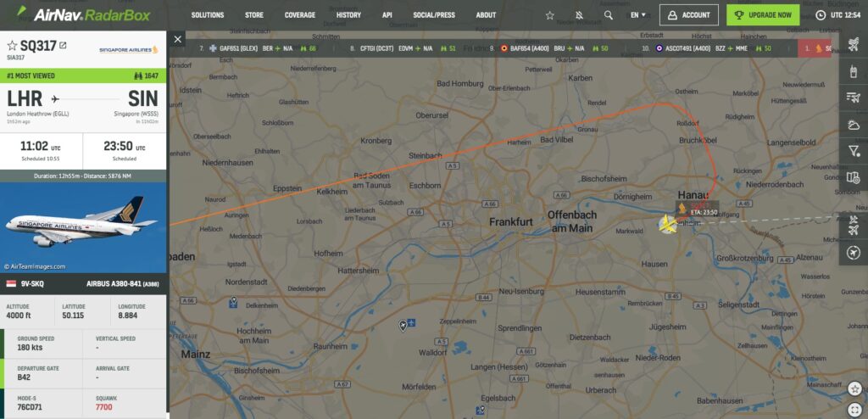
Task: Click the Hanau city label on map
Action: [x=693, y=195]
